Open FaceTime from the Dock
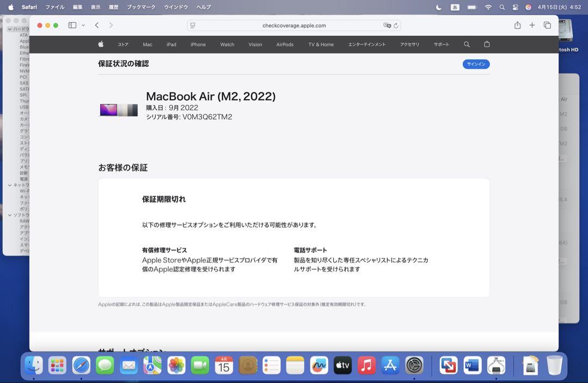The image size is (588, 383). (200, 365)
